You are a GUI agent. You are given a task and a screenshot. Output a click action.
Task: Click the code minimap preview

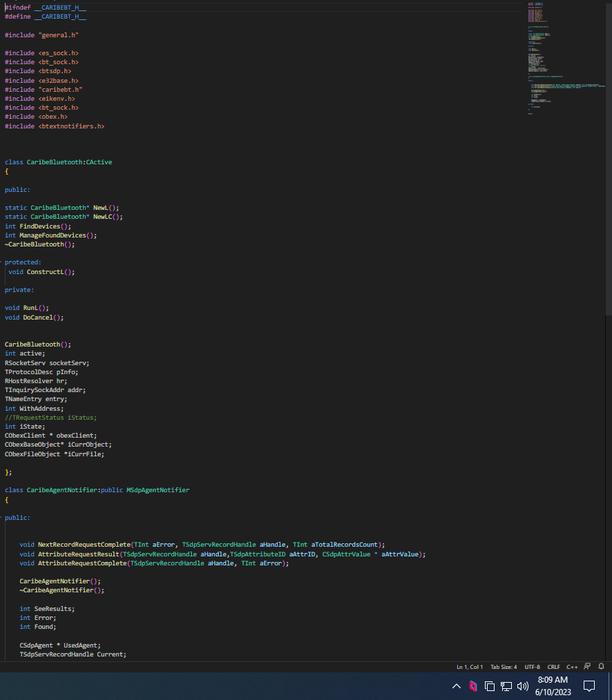(x=566, y=58)
